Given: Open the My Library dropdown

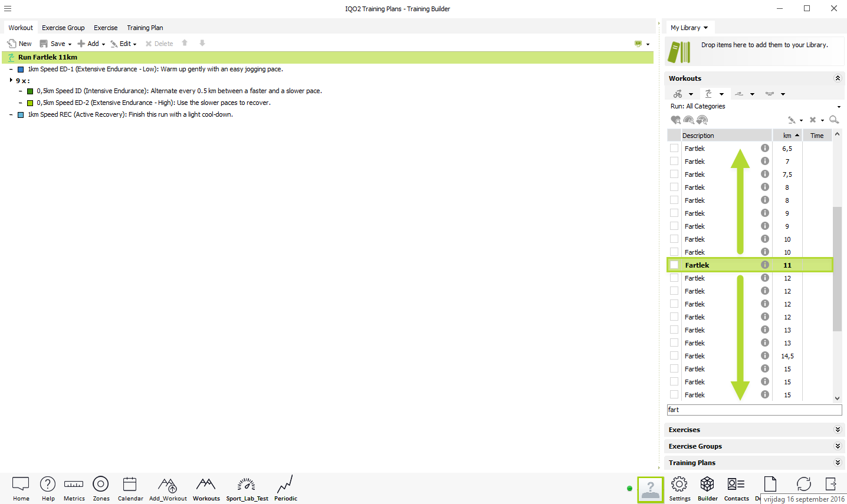Looking at the screenshot, I should (x=690, y=28).
